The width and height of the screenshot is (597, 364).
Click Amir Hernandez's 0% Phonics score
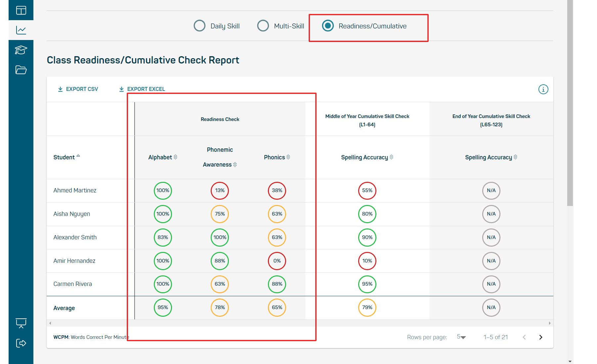[277, 261]
